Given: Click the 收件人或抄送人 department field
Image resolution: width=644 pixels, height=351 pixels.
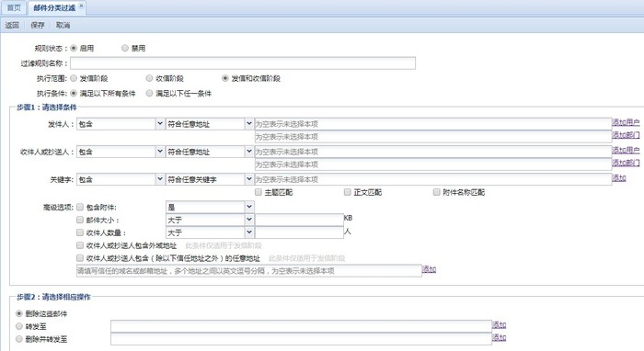Looking at the screenshot, I should pos(433,164).
